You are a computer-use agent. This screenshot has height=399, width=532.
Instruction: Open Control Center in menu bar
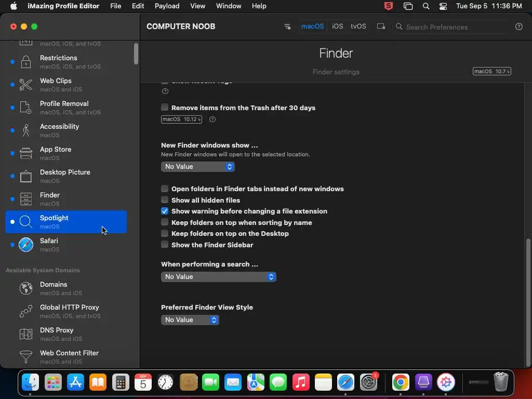(x=443, y=6)
